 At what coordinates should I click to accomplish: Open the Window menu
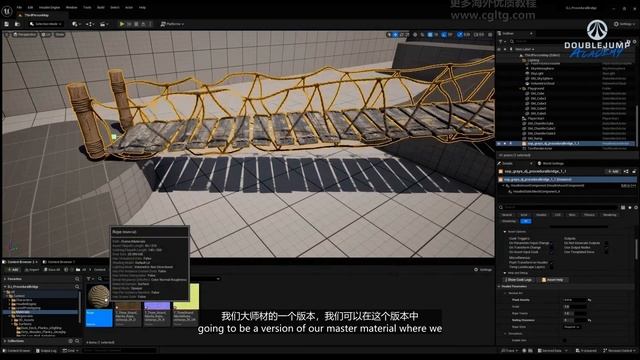click(x=71, y=7)
